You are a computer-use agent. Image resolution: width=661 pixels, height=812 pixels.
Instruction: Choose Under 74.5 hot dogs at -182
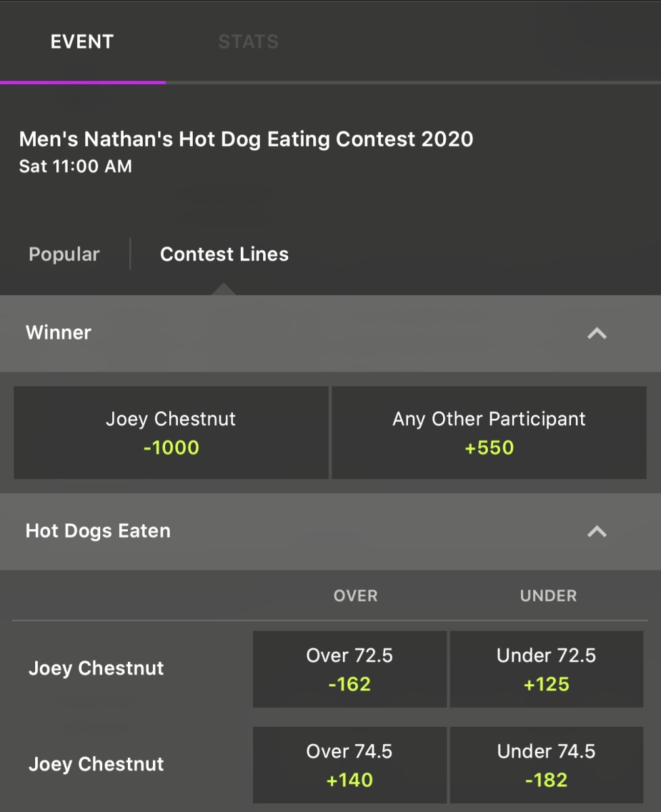tap(547, 765)
